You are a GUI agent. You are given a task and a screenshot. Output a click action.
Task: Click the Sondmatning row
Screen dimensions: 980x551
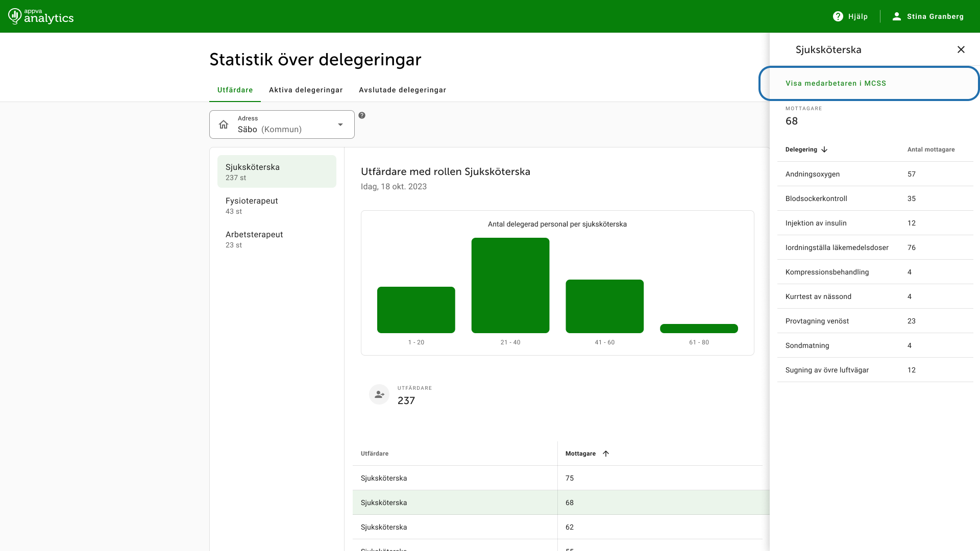click(875, 345)
